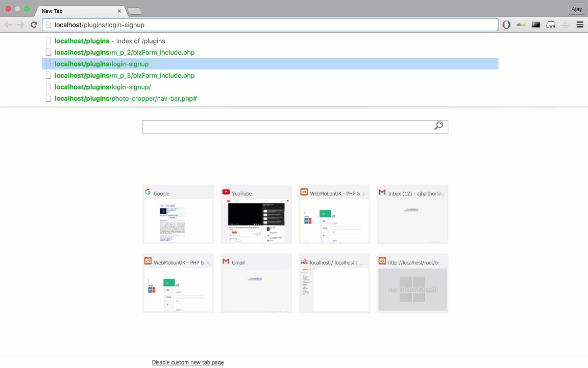Open the responsive screen devices extension
The width and height of the screenshot is (588, 368).
click(x=550, y=25)
